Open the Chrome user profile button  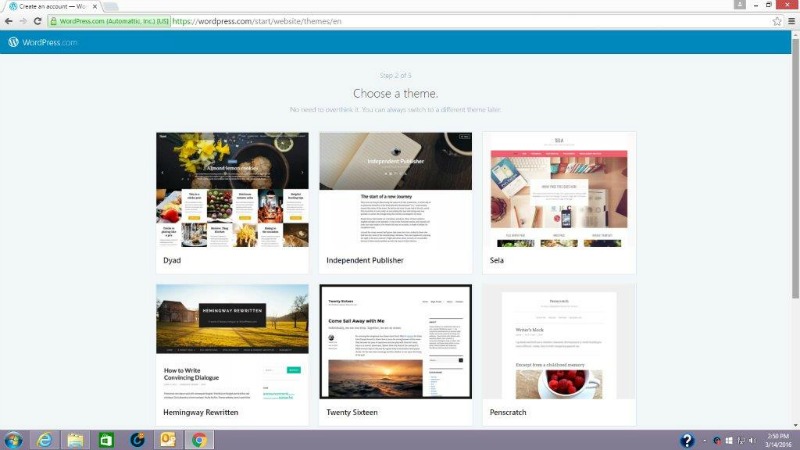(x=740, y=5)
